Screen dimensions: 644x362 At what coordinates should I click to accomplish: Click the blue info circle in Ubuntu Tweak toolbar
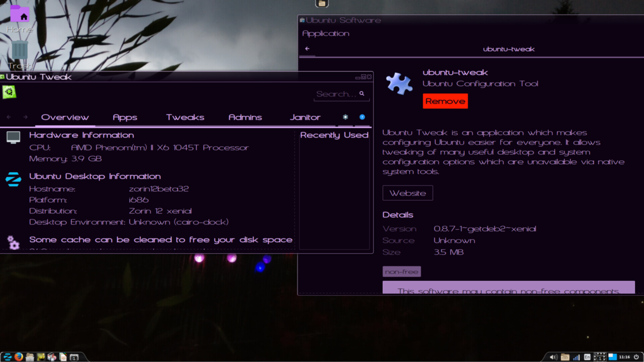pos(362,117)
